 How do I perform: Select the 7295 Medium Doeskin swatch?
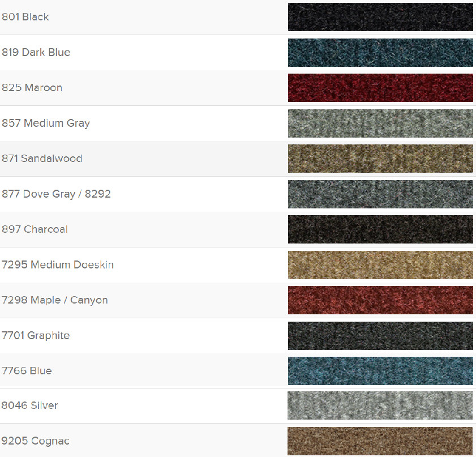380,265
